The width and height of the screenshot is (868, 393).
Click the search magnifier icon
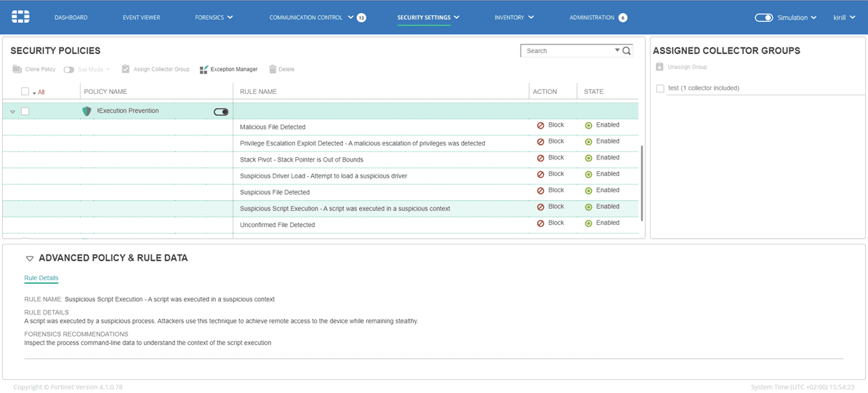coord(627,51)
